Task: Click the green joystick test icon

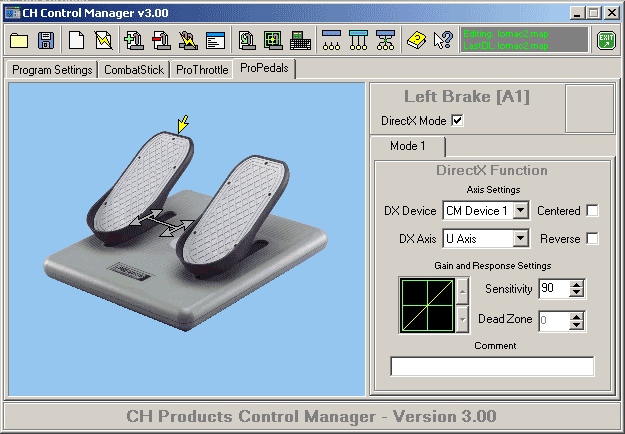Action: [247, 40]
